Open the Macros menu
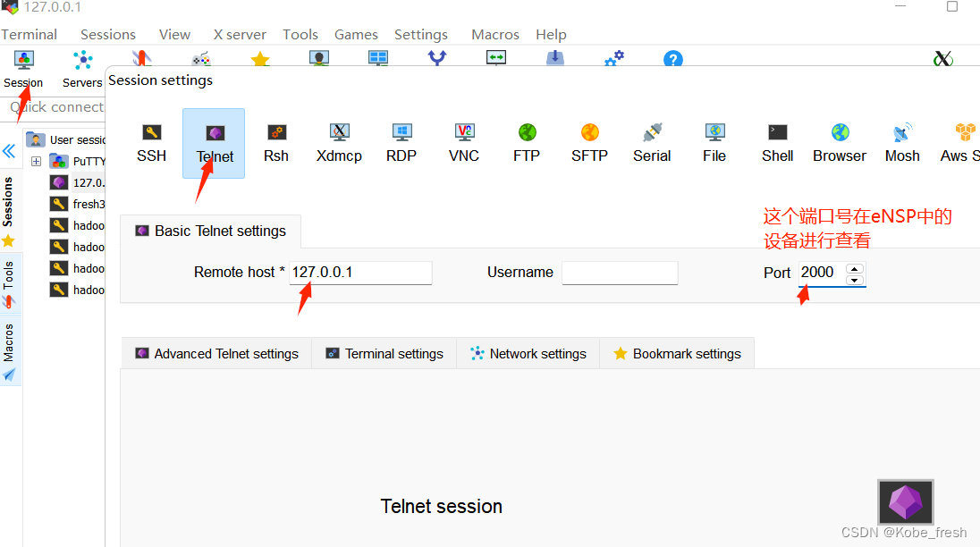Image resolution: width=980 pixels, height=547 pixels. (x=495, y=34)
